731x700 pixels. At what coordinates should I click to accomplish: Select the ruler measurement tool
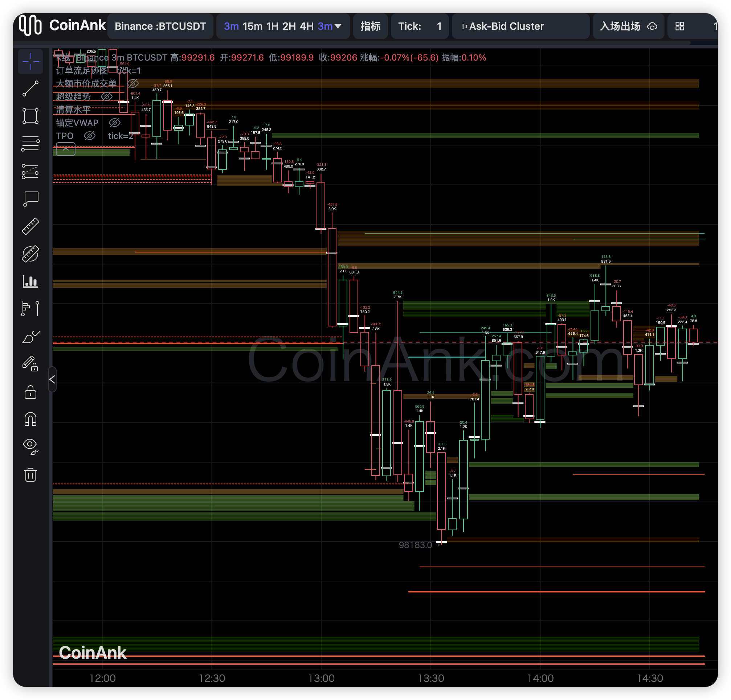pyautogui.click(x=30, y=226)
